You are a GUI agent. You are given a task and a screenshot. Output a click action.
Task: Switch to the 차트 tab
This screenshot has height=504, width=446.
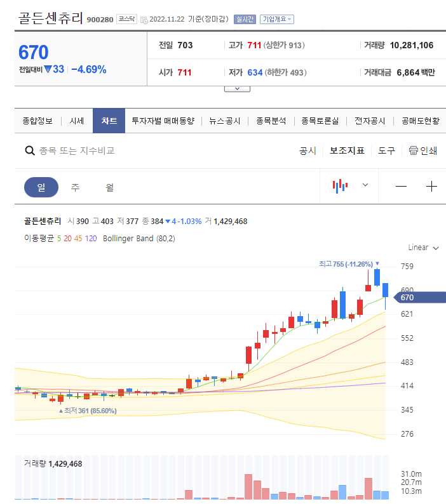pos(109,121)
